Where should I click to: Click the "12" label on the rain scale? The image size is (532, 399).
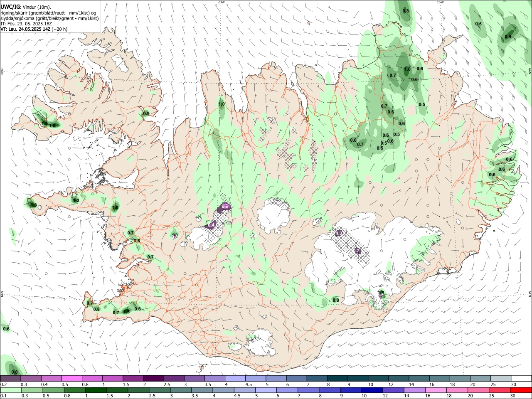pyautogui.click(x=385, y=396)
